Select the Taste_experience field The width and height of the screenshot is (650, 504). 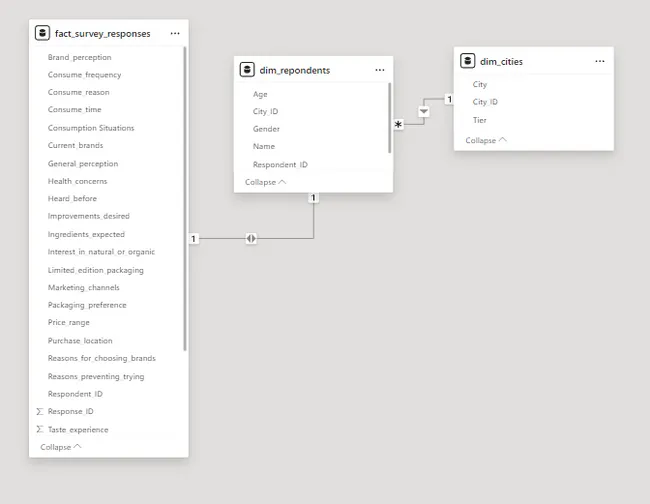point(78,429)
